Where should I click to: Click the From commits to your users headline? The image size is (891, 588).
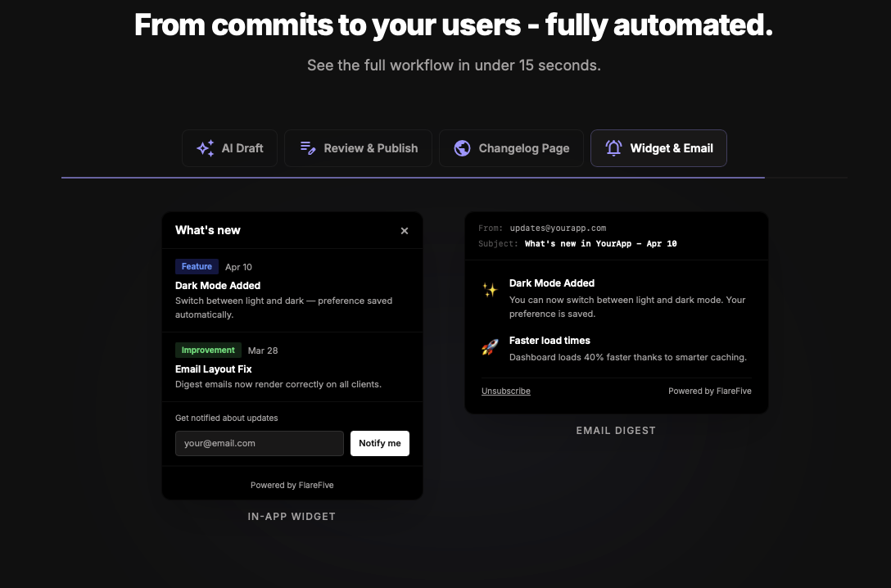pyautogui.click(x=454, y=25)
